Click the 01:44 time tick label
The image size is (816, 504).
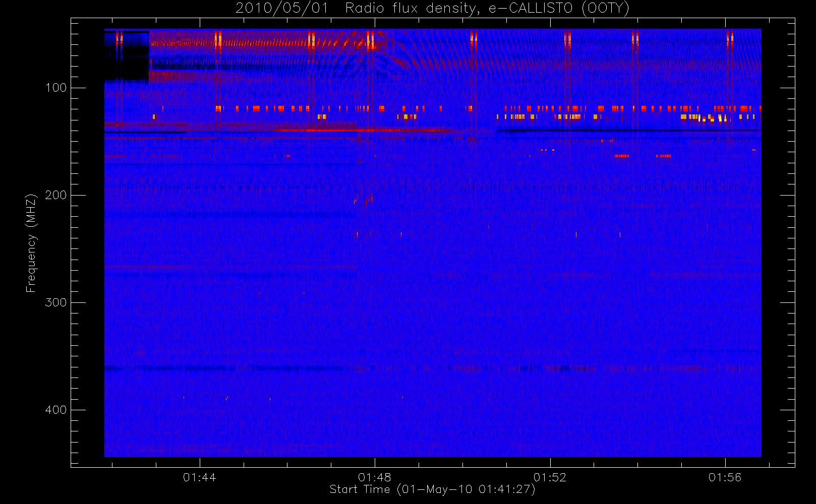coord(200,477)
